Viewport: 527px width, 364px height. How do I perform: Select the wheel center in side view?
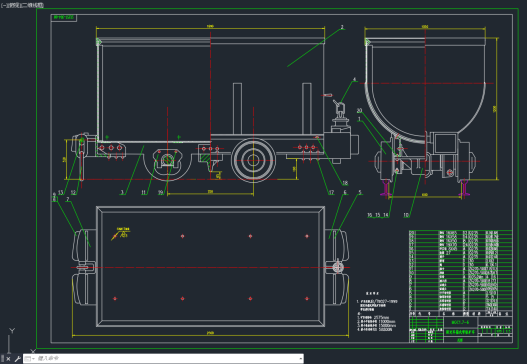pos(253,160)
